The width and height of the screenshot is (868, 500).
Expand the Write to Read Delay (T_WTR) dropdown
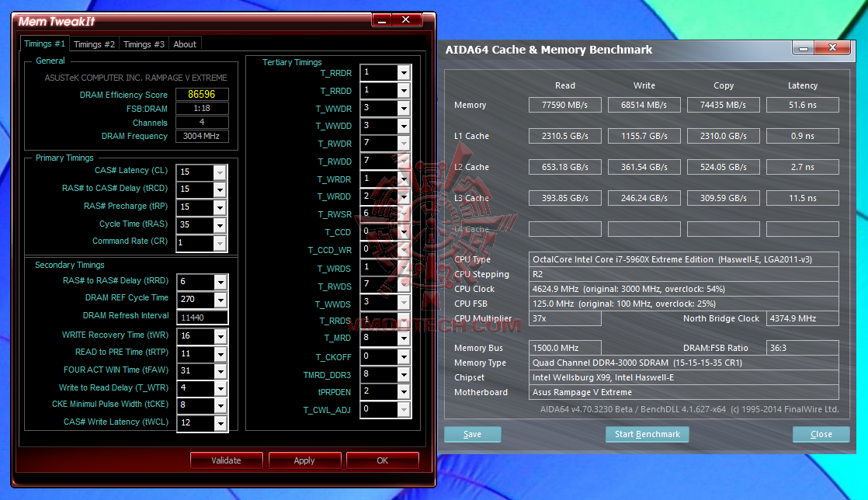[220, 388]
